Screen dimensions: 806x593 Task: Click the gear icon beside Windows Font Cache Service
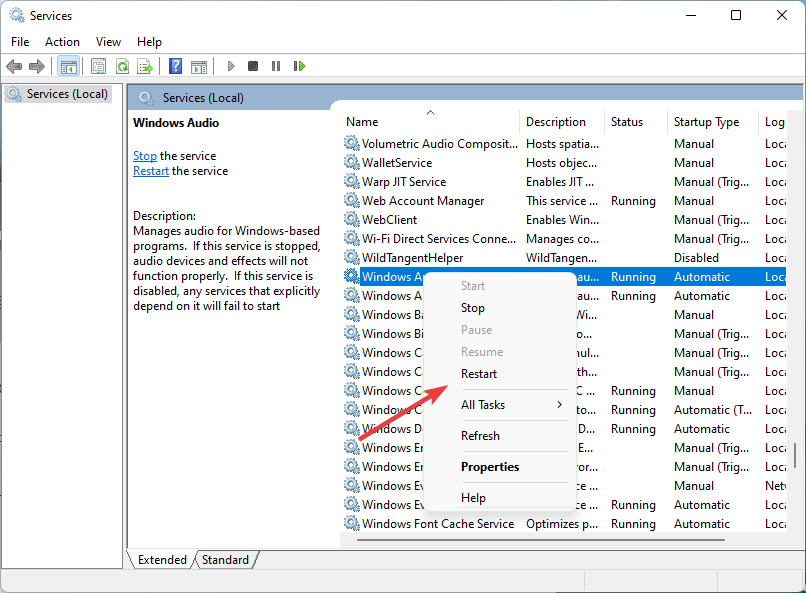[x=352, y=524]
